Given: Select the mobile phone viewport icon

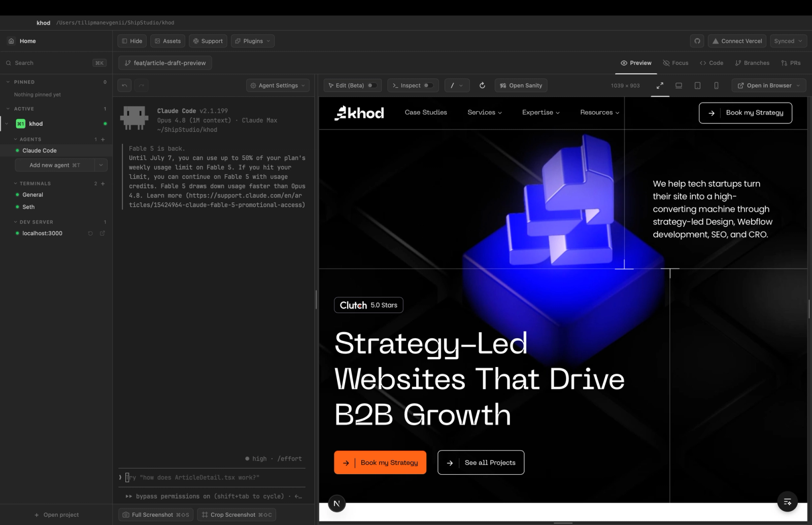Looking at the screenshot, I should click(x=716, y=85).
